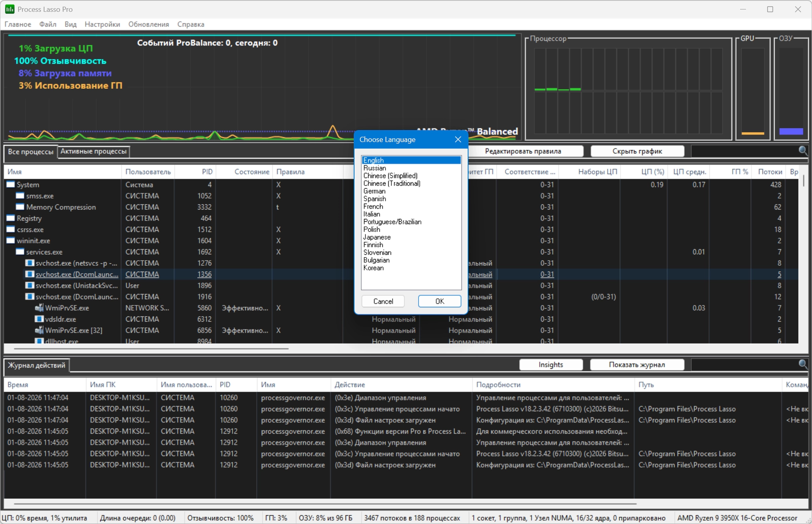This screenshot has width=812, height=524.
Task: Select Polish in language list
Action: click(411, 229)
